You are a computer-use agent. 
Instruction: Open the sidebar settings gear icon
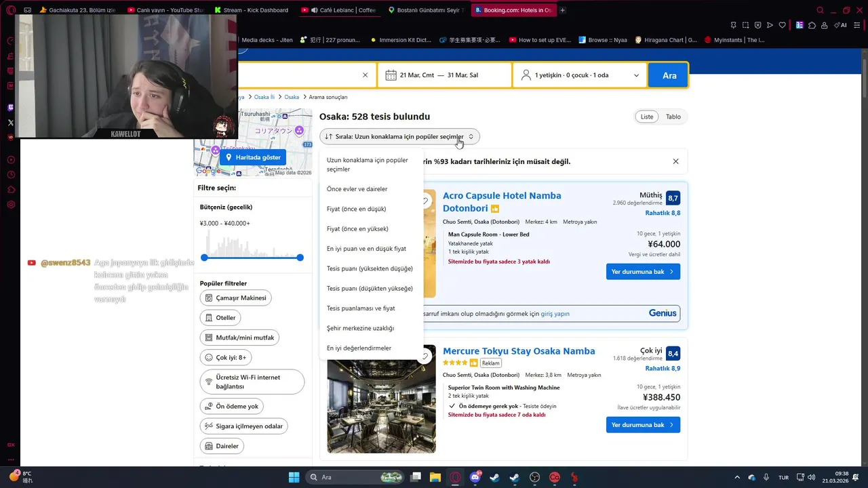click(x=11, y=204)
